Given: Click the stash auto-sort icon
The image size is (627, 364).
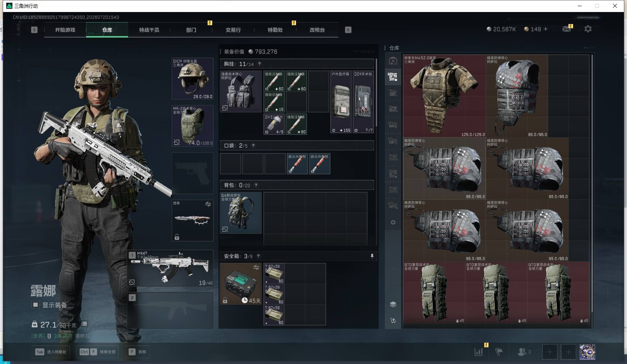Looking at the screenshot, I should [393, 321].
